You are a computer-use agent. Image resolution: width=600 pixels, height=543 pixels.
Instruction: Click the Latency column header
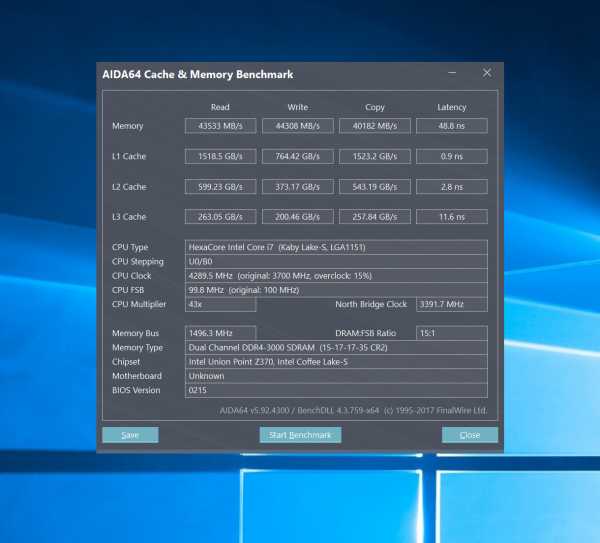point(452,108)
